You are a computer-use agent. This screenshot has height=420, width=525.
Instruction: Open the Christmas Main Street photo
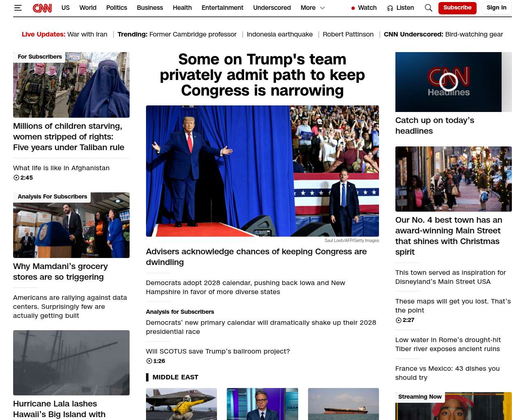tap(454, 179)
